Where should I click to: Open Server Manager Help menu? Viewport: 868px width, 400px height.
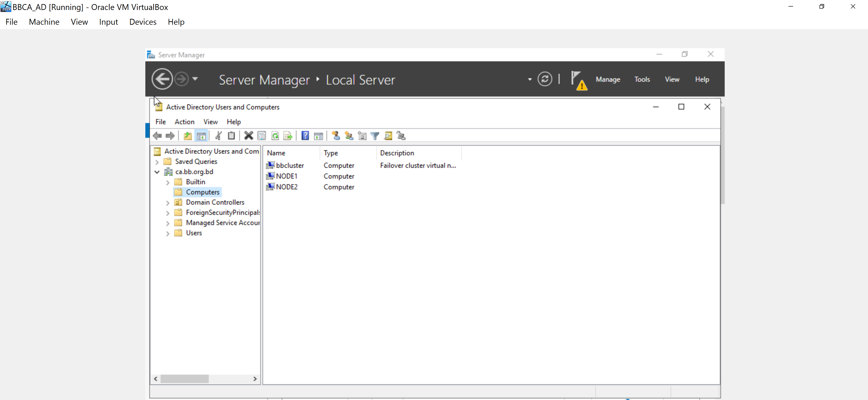click(x=702, y=79)
